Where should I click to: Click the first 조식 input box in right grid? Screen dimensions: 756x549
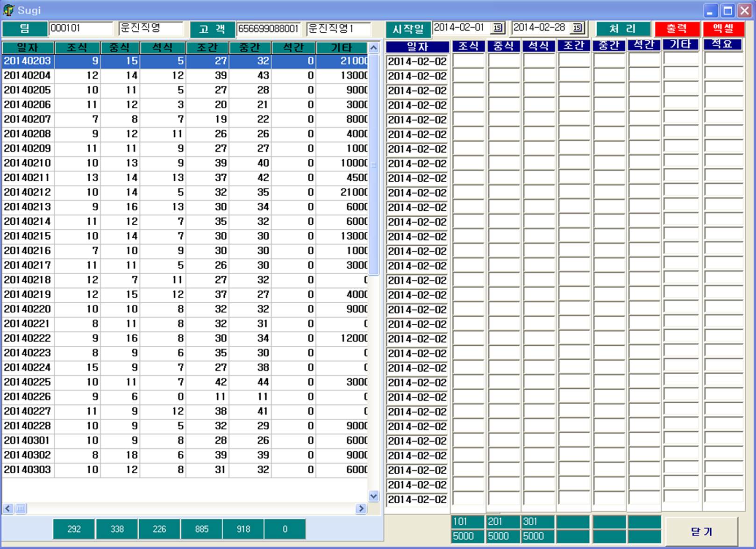point(469,61)
